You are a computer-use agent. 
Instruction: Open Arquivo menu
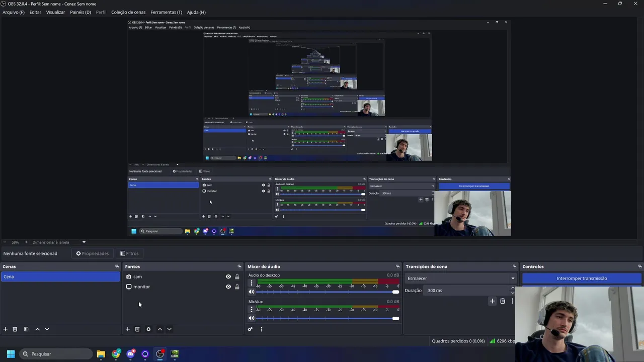[x=14, y=12]
